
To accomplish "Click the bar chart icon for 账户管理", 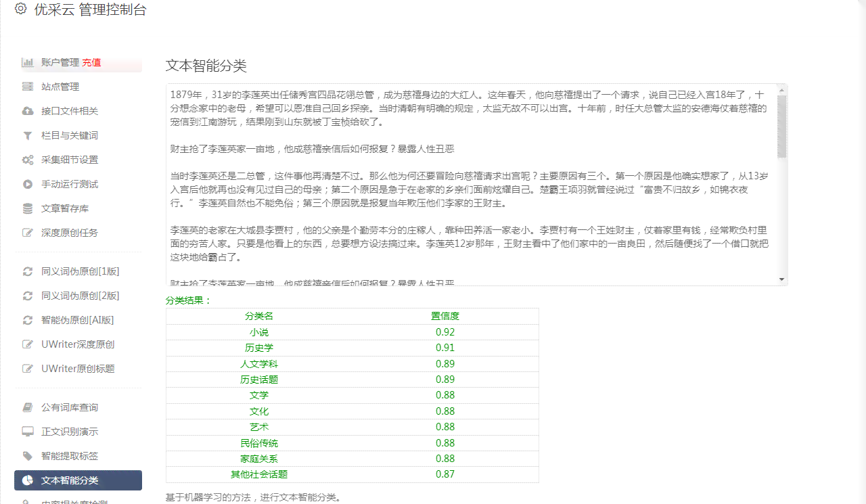I will (28, 62).
